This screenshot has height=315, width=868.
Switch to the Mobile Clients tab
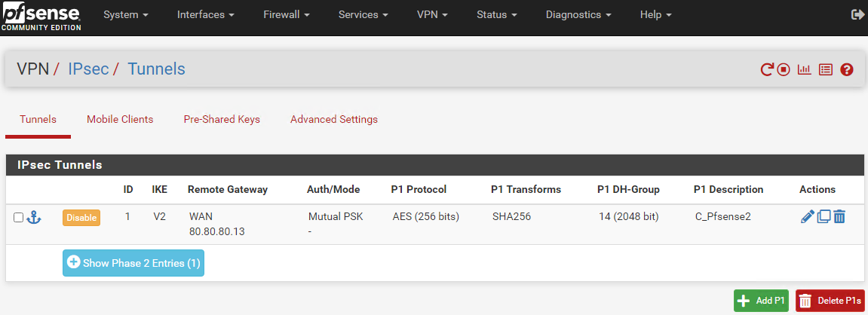point(120,119)
